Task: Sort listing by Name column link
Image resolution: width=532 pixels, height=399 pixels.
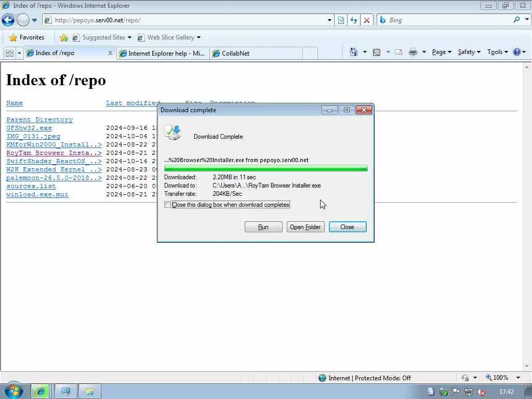Action: point(14,103)
